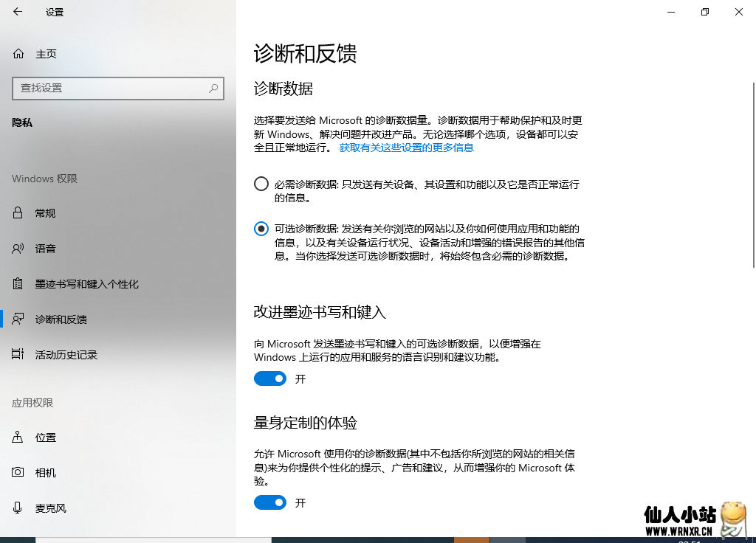The image size is (756, 543).
Task: Open 相机 permission page
Action: 118,473
